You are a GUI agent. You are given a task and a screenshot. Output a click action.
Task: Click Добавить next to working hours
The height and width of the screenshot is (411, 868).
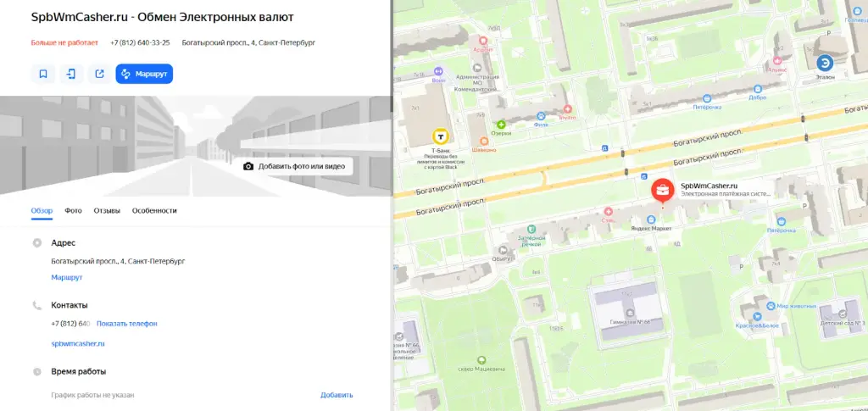[337, 395]
